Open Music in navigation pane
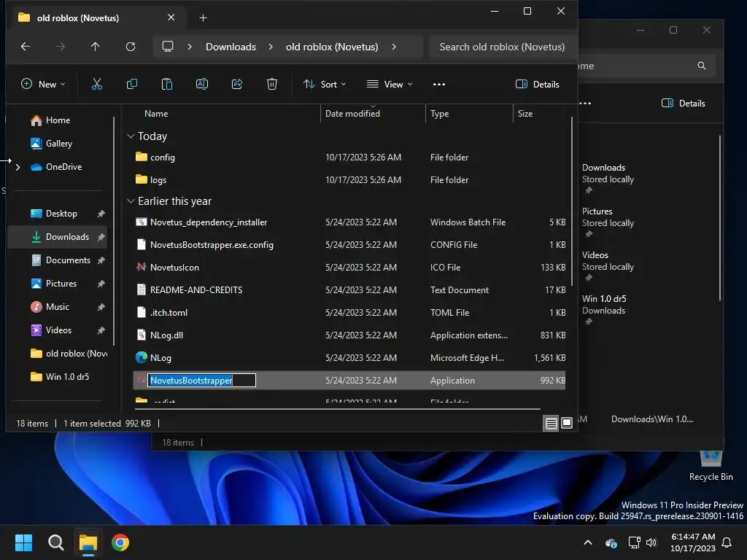Screen dimensions: 747x560 (57, 307)
